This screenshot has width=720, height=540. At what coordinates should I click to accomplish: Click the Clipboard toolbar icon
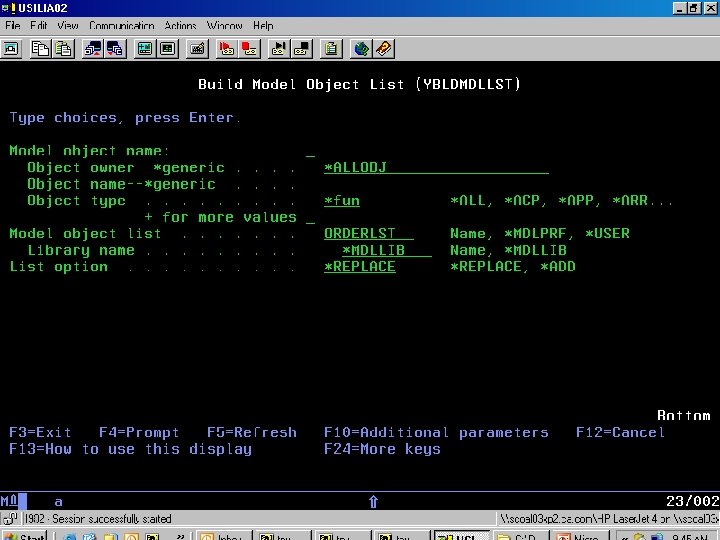pos(331,49)
